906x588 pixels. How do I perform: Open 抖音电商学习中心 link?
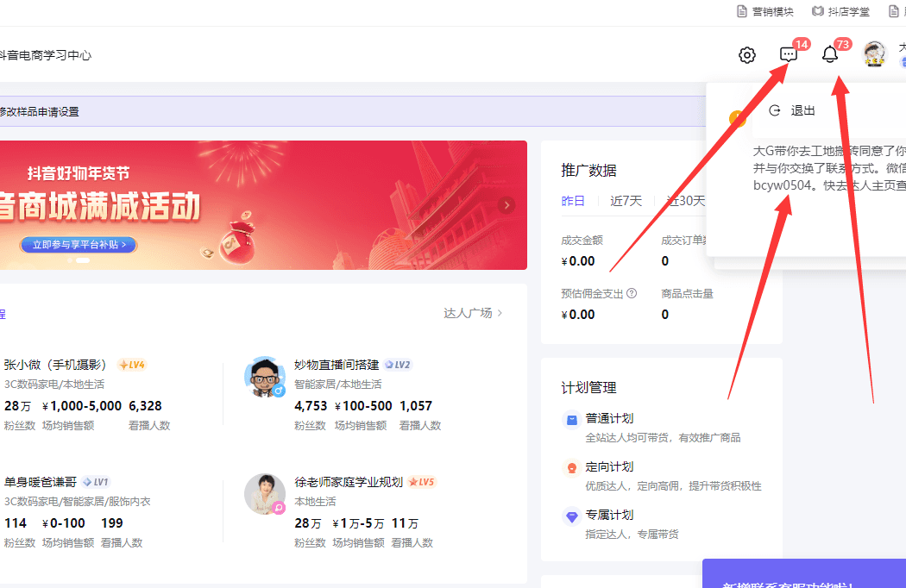[x=46, y=55]
